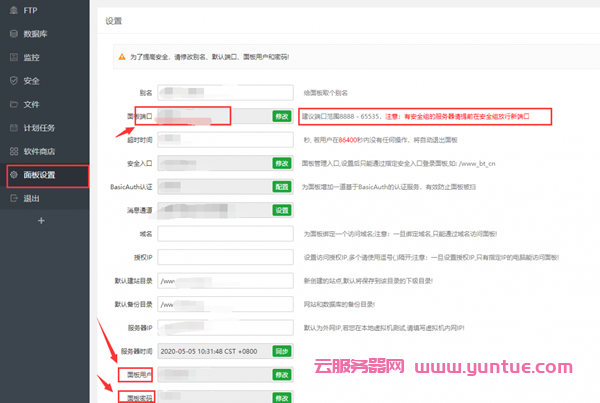The height and width of the screenshot is (403, 600).
Task: Click 修改 button for 面板端口
Action: click(282, 116)
